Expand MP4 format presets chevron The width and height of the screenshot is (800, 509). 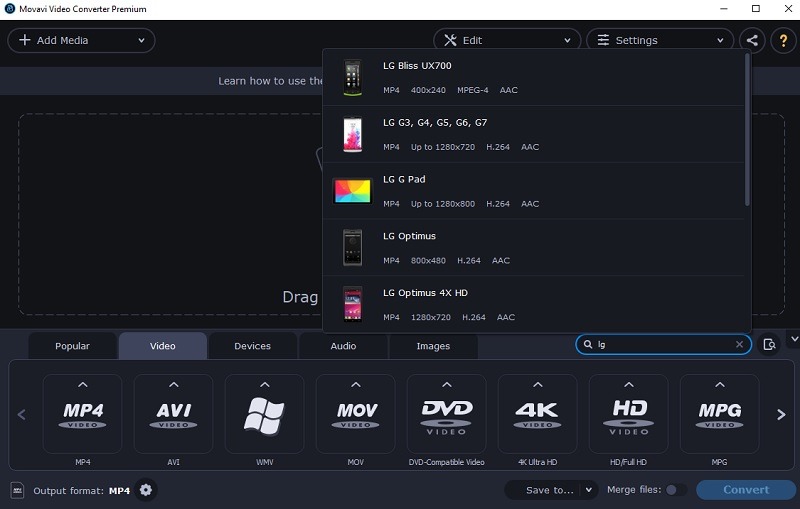point(83,385)
